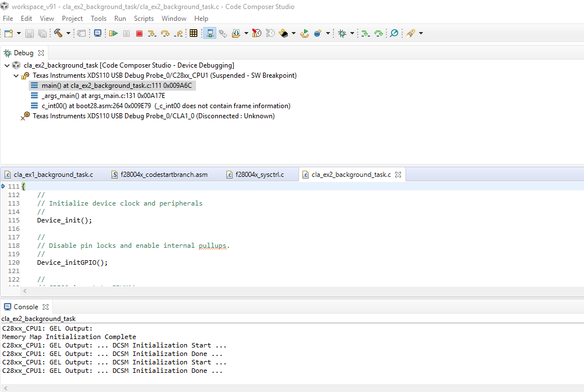Image resolution: width=584 pixels, height=392 pixels.
Task: Toggle the Skip All Breakpoints icon
Action: (x=394, y=33)
